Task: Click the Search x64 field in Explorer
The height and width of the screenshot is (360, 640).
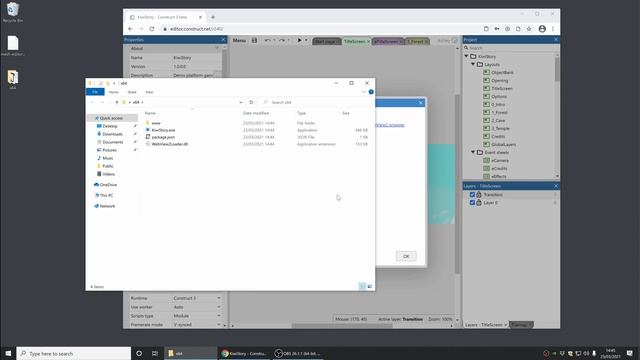Action: click(x=316, y=102)
